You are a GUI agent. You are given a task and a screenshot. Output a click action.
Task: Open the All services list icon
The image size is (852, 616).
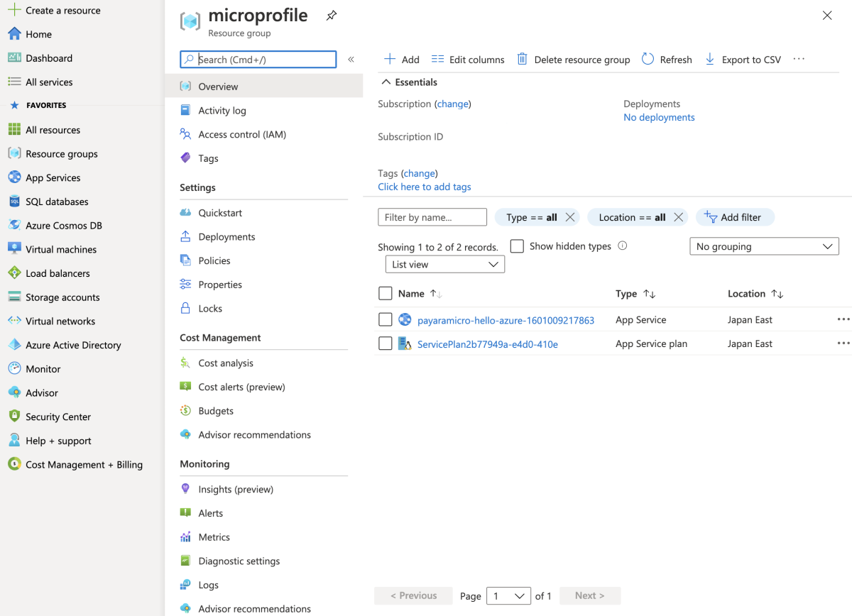point(14,82)
